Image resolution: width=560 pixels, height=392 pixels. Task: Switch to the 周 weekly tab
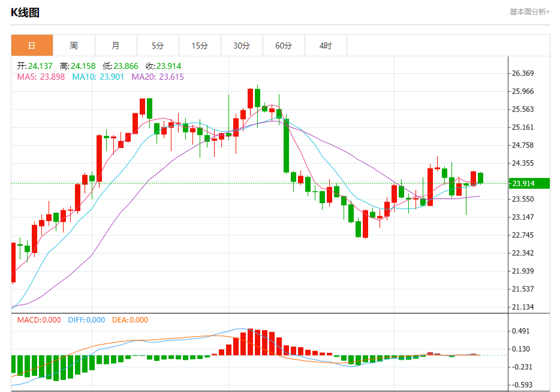[x=74, y=46]
